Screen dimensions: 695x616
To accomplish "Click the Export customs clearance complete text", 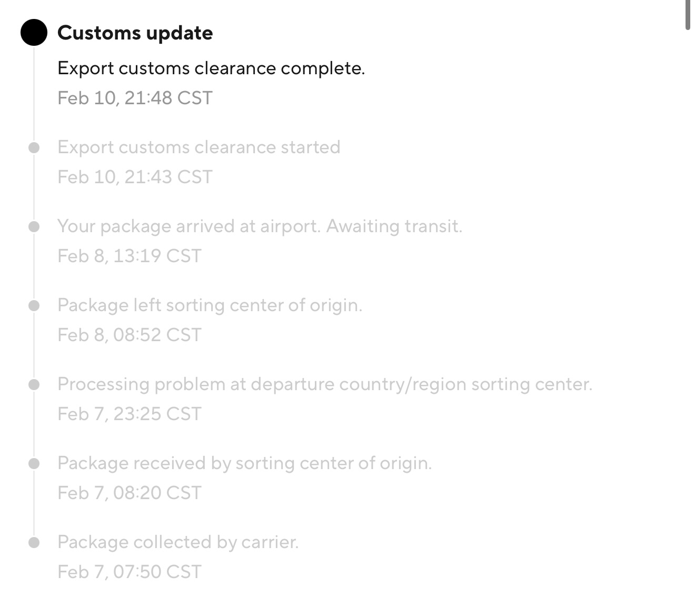I will click(211, 68).
